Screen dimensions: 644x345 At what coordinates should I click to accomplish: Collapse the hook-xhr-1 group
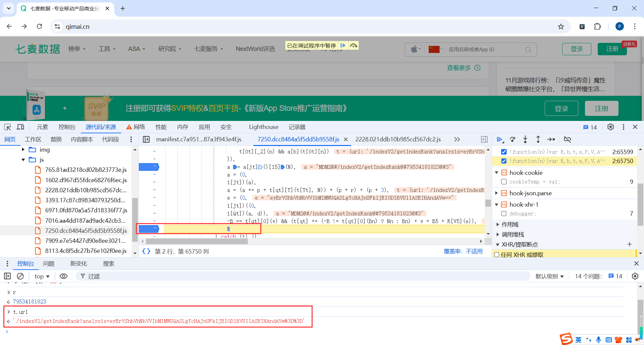tap(497, 205)
